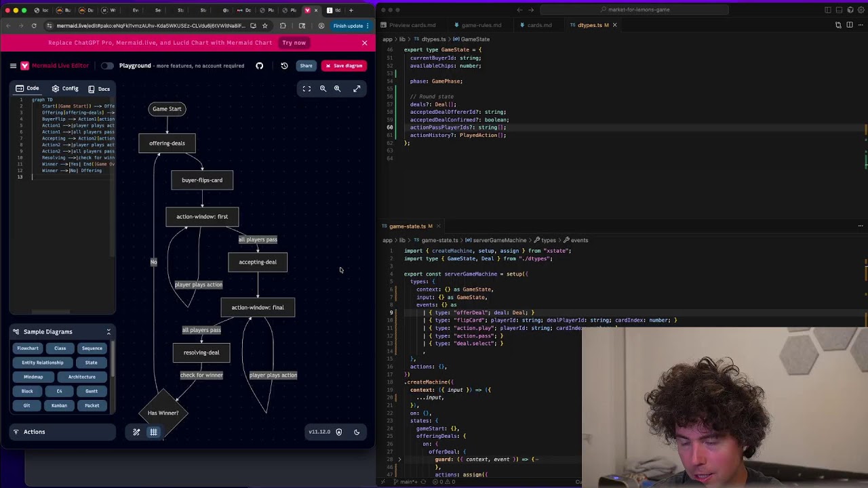Collapse the Sample Diagrams panel
This screenshot has width=868, height=488.
point(108,331)
